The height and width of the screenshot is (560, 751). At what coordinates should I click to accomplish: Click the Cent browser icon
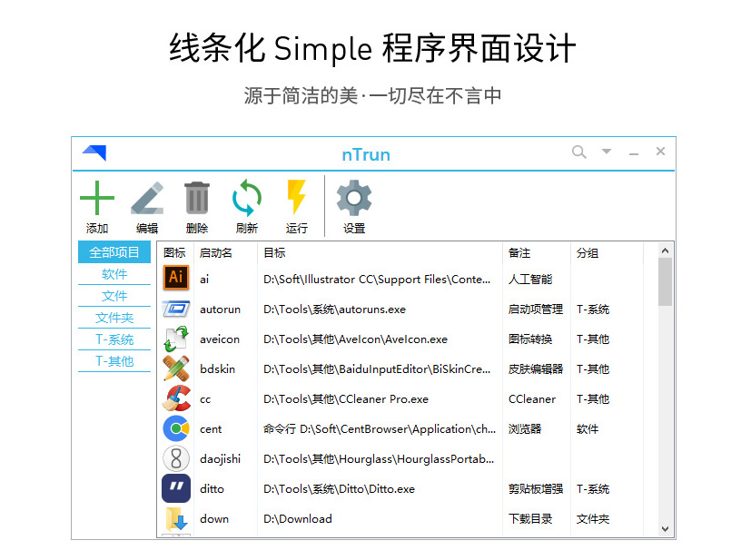[x=176, y=428]
